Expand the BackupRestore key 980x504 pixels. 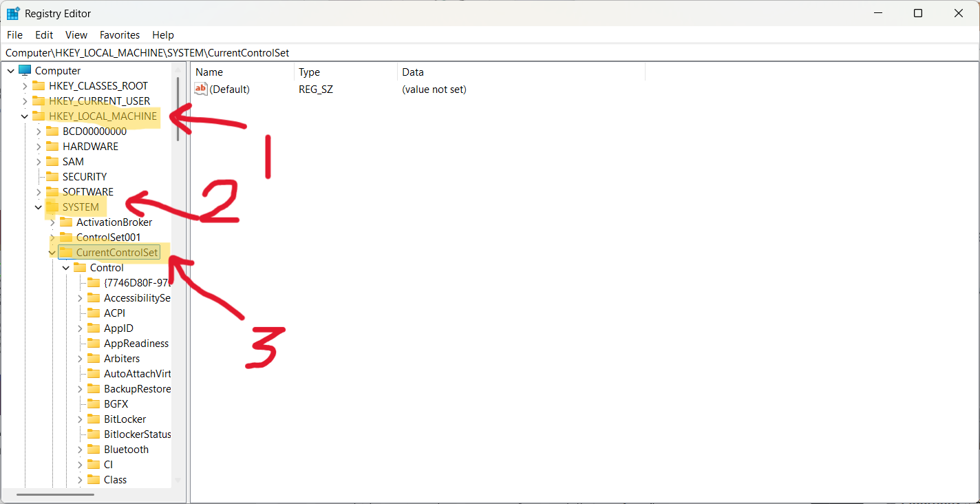(80, 388)
